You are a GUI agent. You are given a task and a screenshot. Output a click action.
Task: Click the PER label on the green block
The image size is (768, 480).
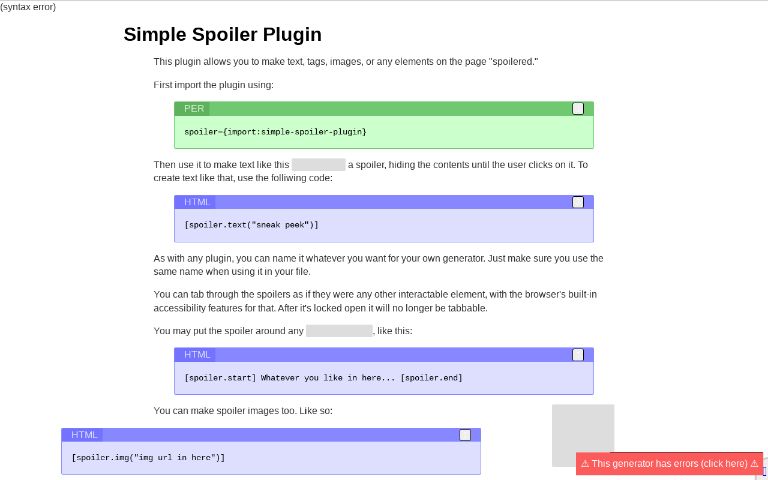[x=194, y=109]
